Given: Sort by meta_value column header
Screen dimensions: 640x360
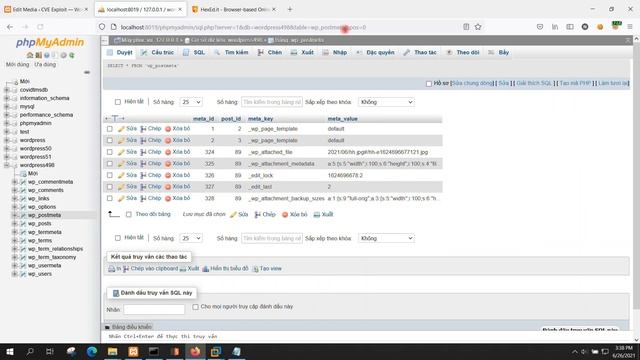Looking at the screenshot, I should [342, 119].
